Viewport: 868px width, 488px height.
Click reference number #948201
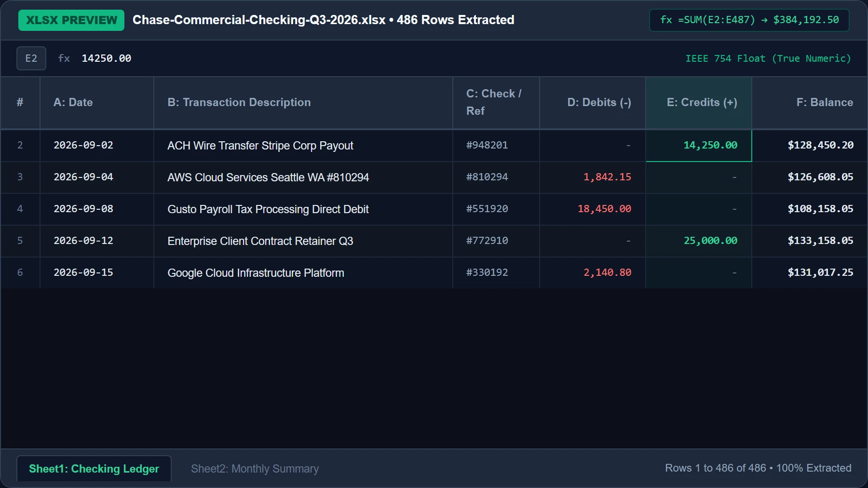(x=487, y=145)
